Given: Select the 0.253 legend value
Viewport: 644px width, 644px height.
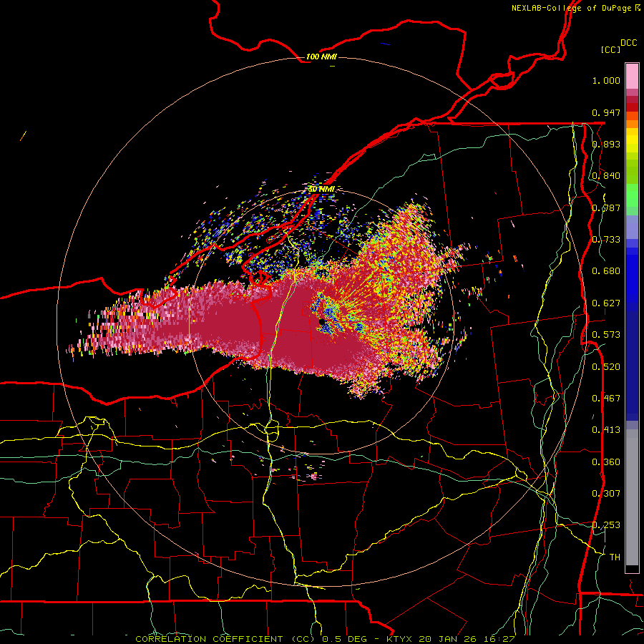Looking at the screenshot, I should click(606, 525).
